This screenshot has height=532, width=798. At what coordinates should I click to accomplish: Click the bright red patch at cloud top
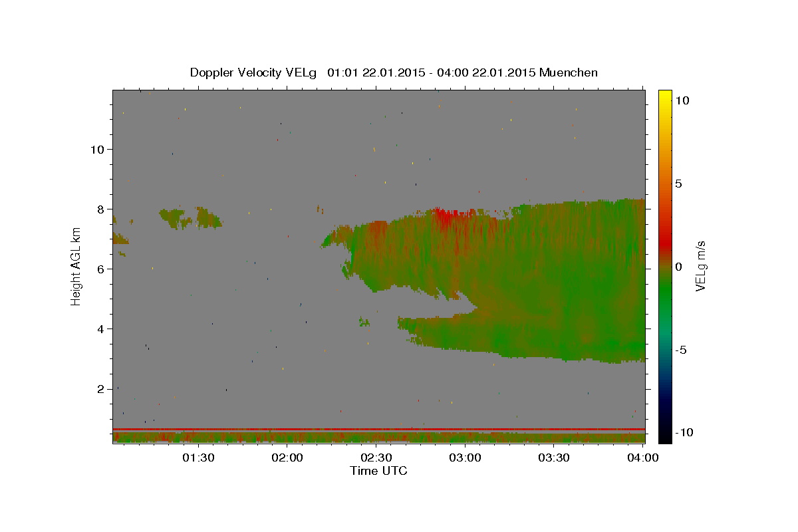coord(449,215)
